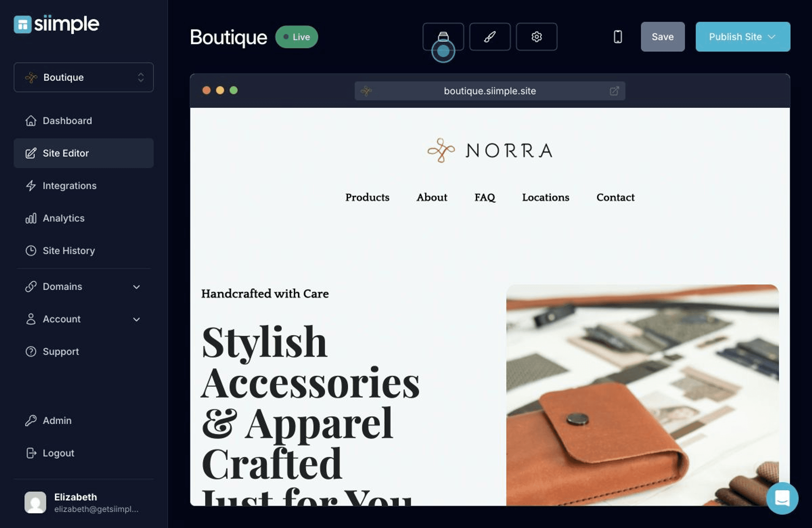Open Integrations page
Image resolution: width=812 pixels, height=528 pixels.
pyautogui.click(x=84, y=185)
